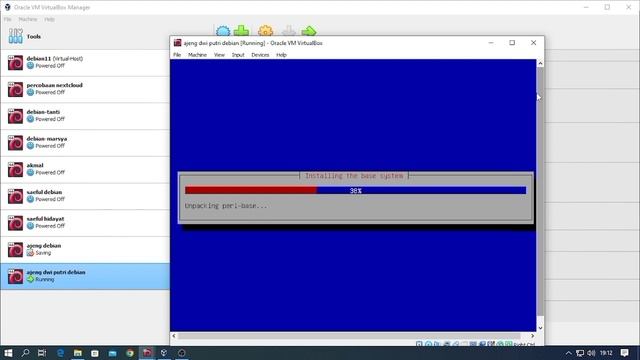Click the VM window title bar Debian icon
The image size is (640, 360).
(177, 43)
